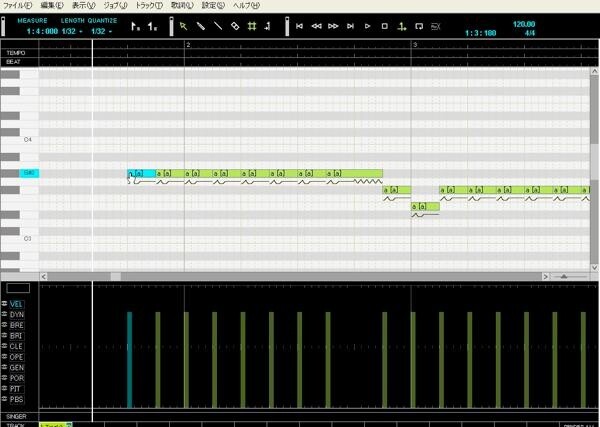Select the eraser tool

(x=235, y=27)
